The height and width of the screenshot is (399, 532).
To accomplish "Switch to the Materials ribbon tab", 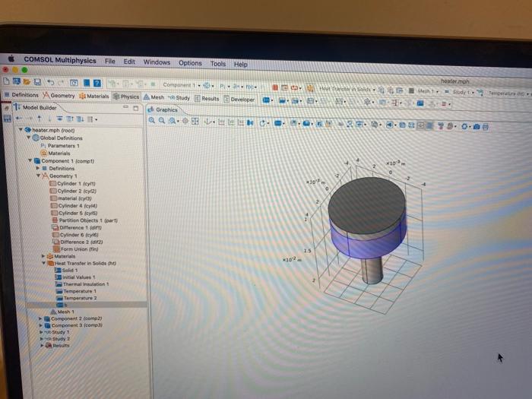I will [94, 96].
